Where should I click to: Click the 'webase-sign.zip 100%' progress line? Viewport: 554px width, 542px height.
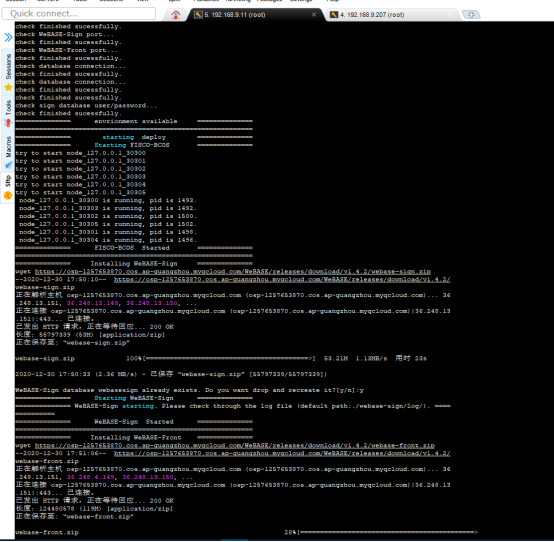click(221, 359)
